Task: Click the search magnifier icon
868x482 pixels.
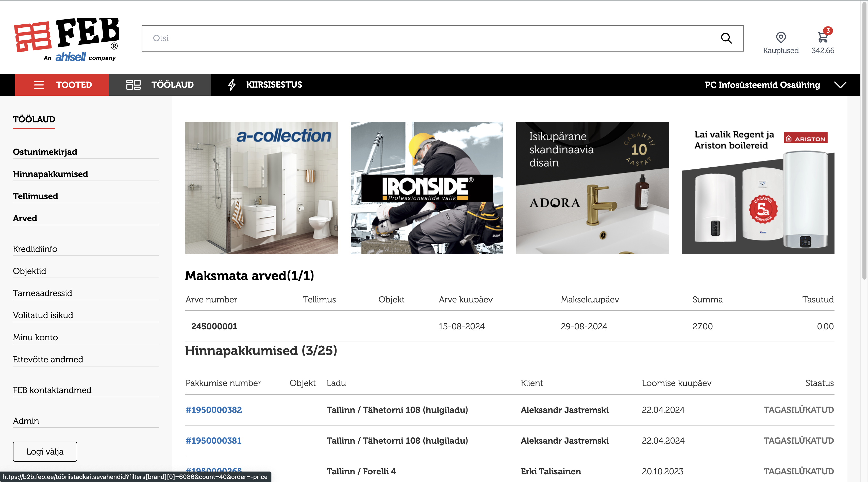Action: (x=726, y=38)
